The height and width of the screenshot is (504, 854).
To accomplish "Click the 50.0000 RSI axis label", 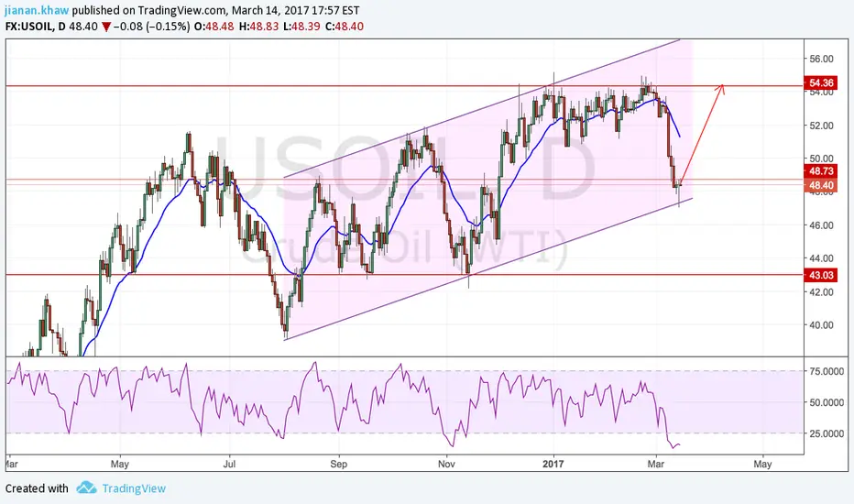I will [x=827, y=402].
